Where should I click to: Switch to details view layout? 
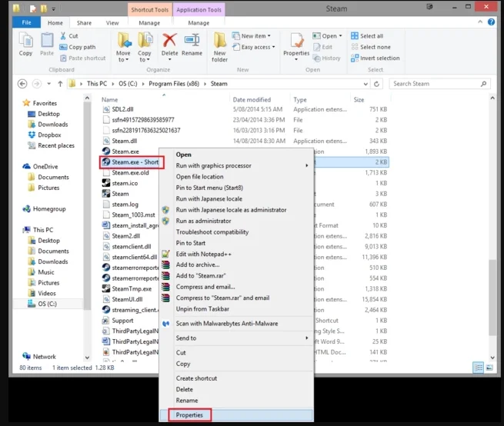coord(479,368)
